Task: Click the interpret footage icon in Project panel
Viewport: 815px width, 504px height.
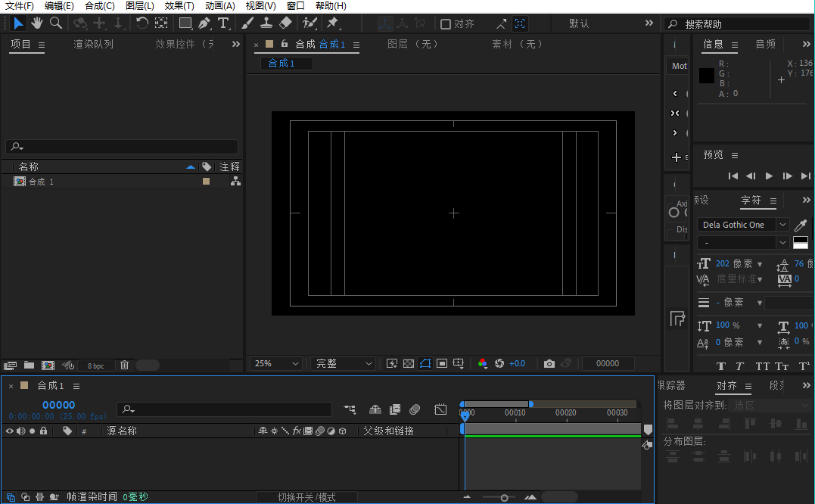Action: (10, 366)
